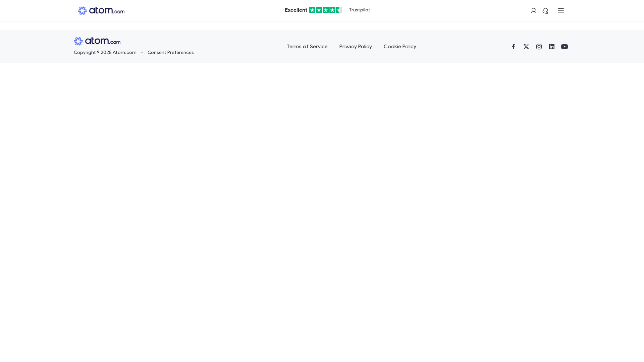Open Atom's X (Twitter) profile

coord(526,47)
